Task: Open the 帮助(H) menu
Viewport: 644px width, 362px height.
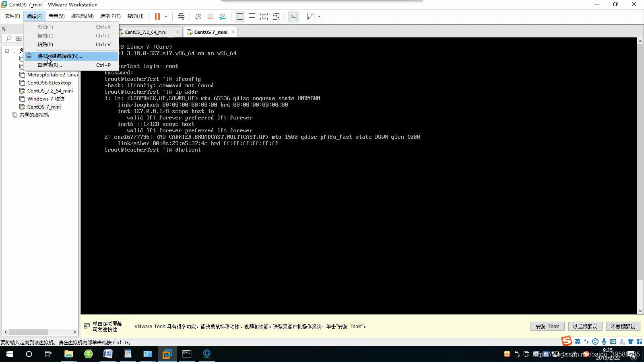Action: 135,16
